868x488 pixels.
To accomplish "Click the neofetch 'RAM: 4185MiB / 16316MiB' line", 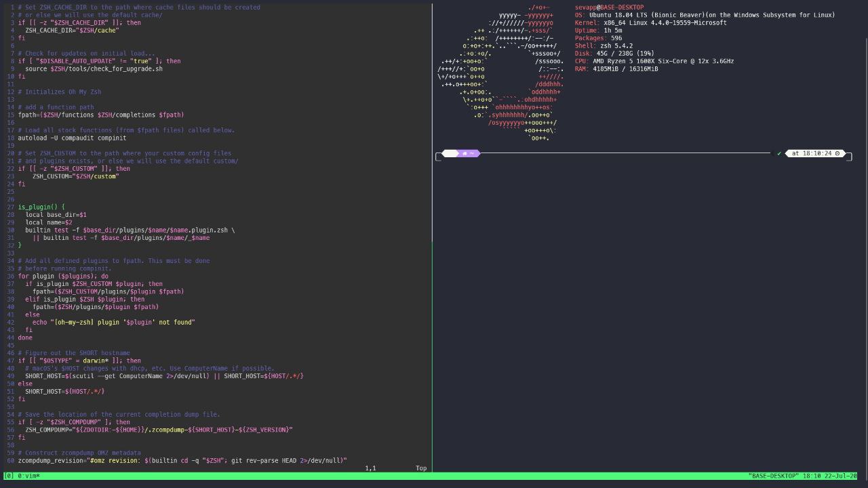I will tap(616, 69).
